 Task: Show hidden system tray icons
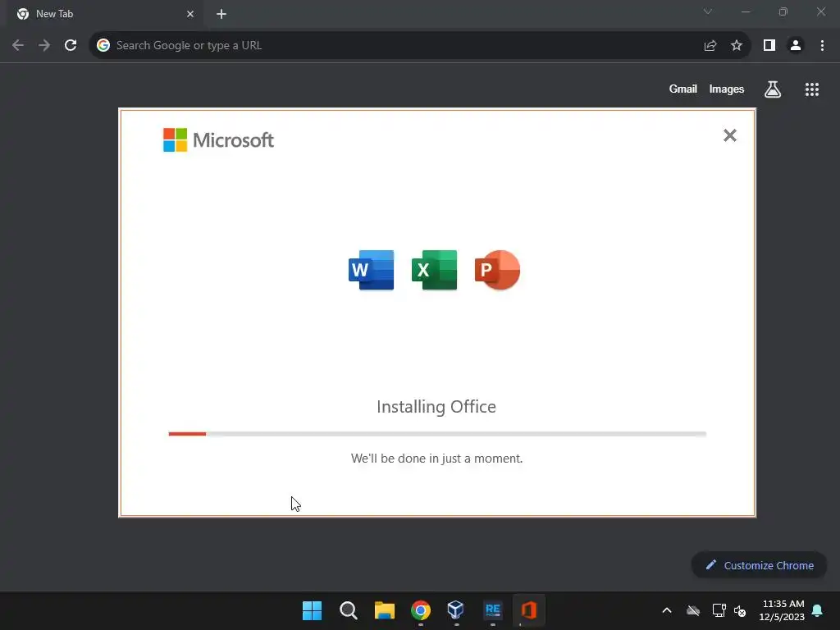pyautogui.click(x=667, y=610)
